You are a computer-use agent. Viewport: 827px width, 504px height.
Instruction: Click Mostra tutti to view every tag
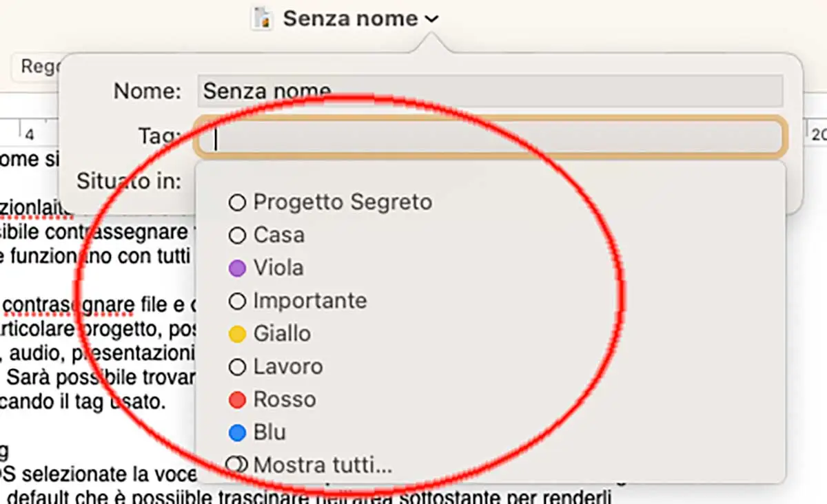click(x=320, y=465)
